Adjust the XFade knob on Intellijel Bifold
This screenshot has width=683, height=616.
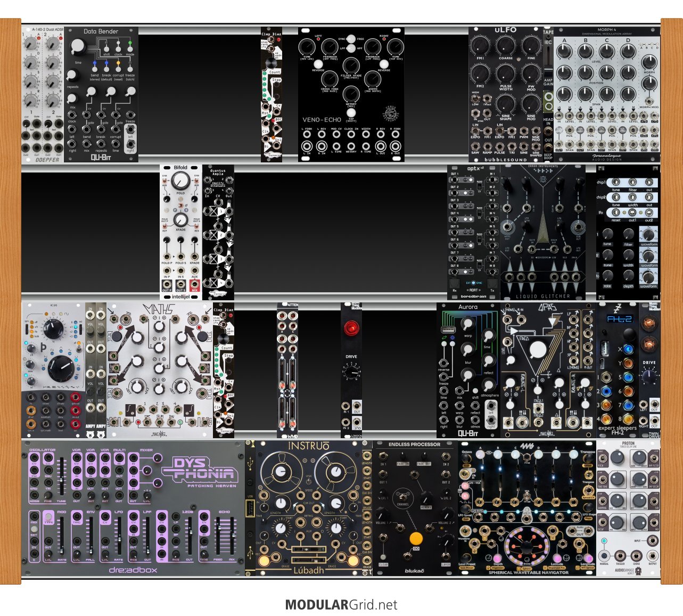(x=181, y=219)
